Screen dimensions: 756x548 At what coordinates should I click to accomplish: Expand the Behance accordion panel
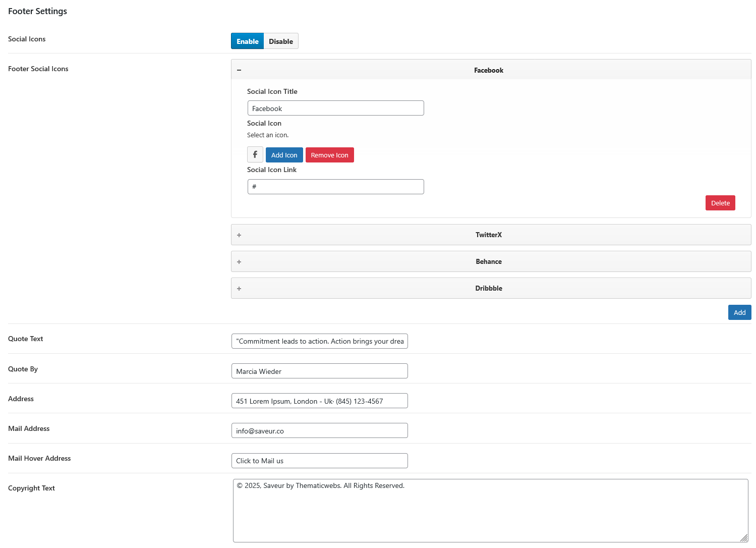point(488,262)
